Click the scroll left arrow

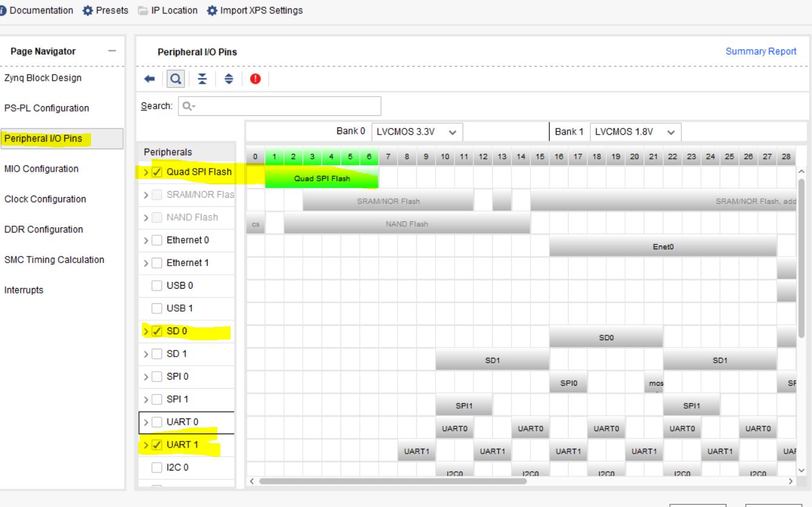pyautogui.click(x=252, y=481)
